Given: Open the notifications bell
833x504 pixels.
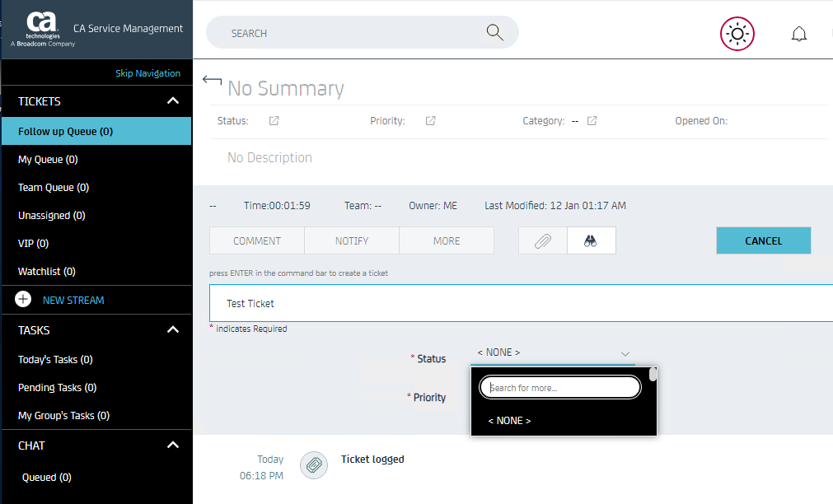Looking at the screenshot, I should [x=799, y=34].
